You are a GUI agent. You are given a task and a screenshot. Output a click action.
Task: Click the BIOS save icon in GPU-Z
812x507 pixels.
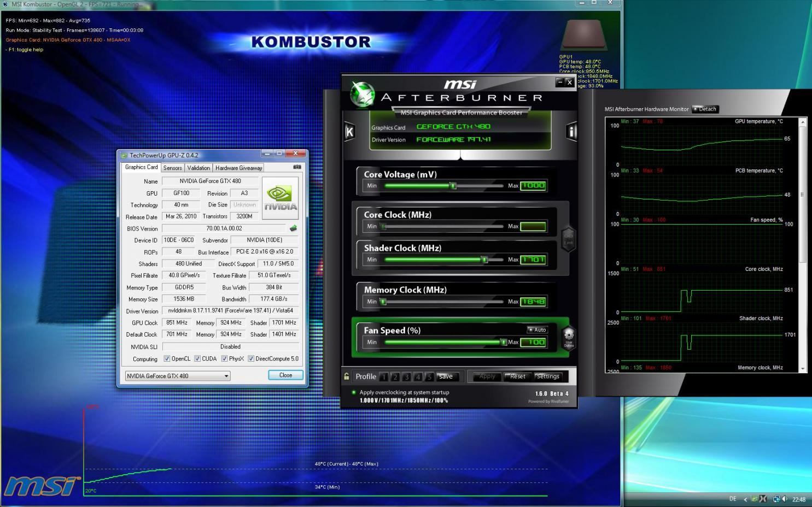pyautogui.click(x=293, y=228)
